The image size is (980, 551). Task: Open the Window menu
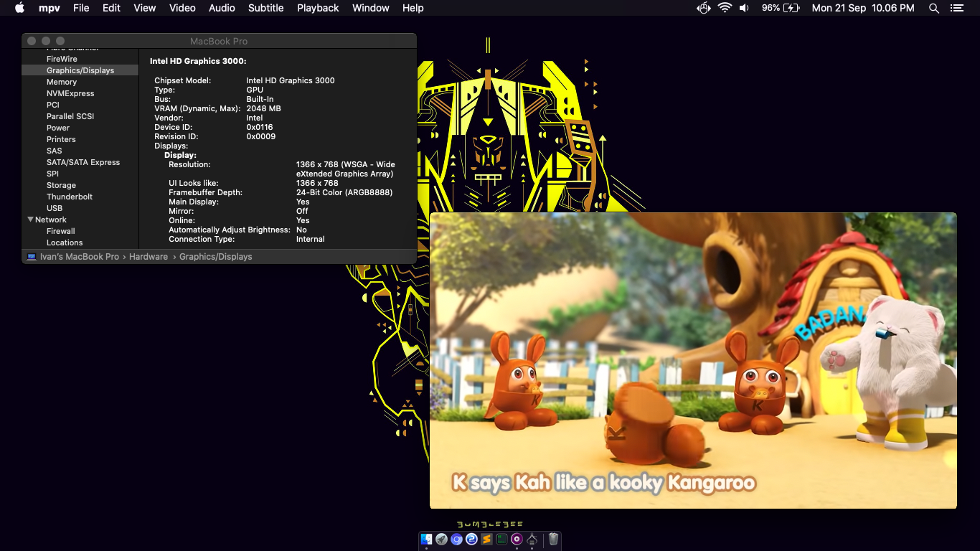pyautogui.click(x=371, y=8)
